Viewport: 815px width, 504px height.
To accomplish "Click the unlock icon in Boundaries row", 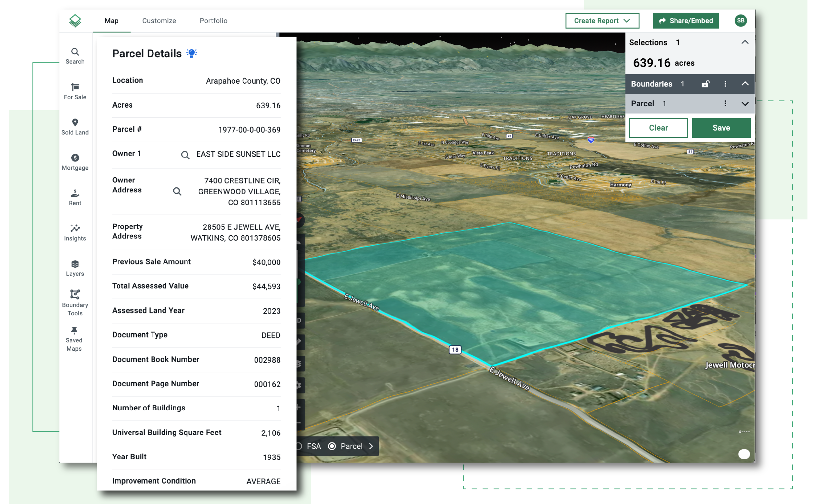I will 705,84.
